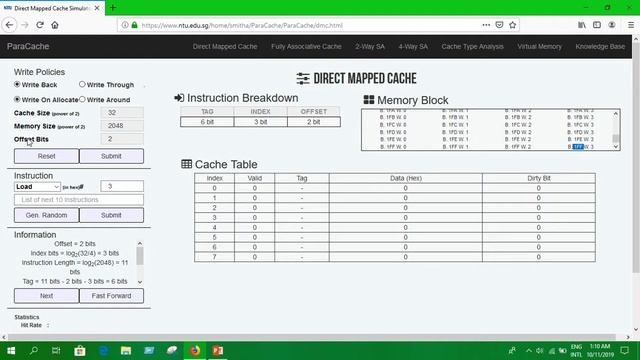Open the Firefox hamburger menu
The width and height of the screenshot is (640, 360).
(631, 25)
